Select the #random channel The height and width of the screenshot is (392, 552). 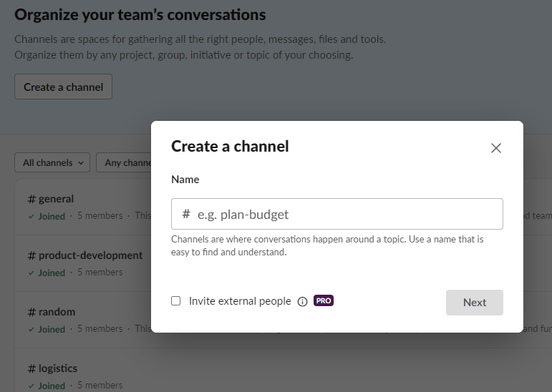[51, 312]
